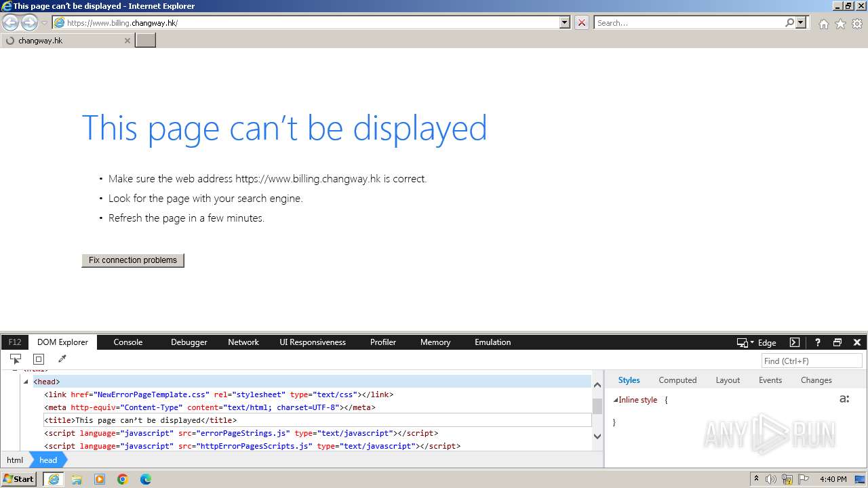Image resolution: width=868 pixels, height=488 pixels.
Task: Click the Fix connection problems button
Action: (133, 260)
